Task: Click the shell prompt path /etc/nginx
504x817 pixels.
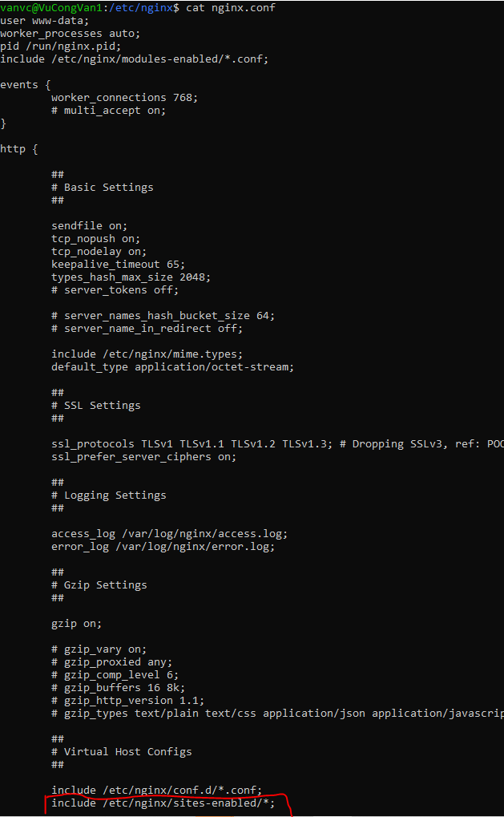Action: click(x=135, y=7)
